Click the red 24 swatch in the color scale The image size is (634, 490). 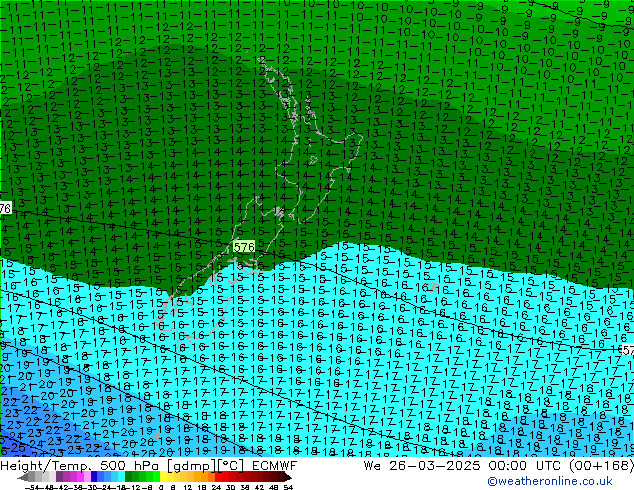pyautogui.click(x=218, y=478)
